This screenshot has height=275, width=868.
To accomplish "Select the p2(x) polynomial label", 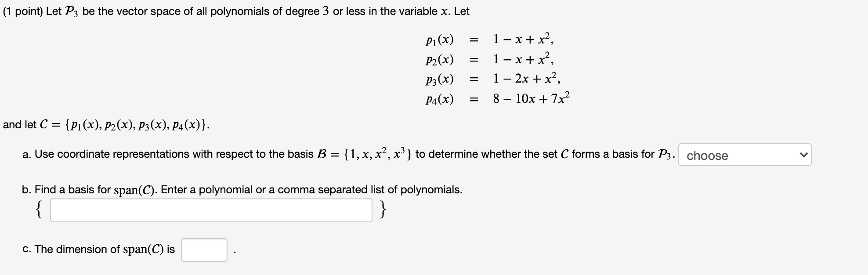I will pyautogui.click(x=440, y=60).
